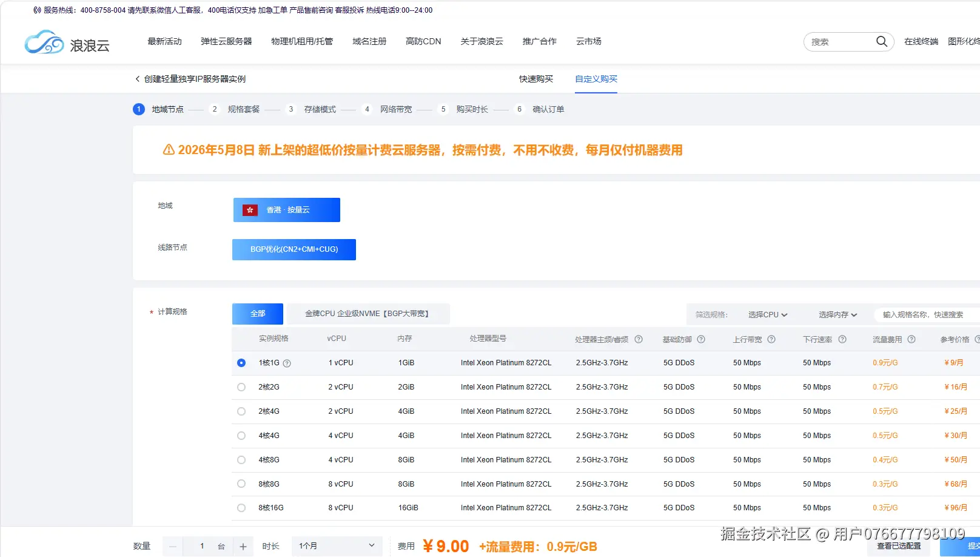Open the 最新活动 menu

pyautogui.click(x=165, y=41)
